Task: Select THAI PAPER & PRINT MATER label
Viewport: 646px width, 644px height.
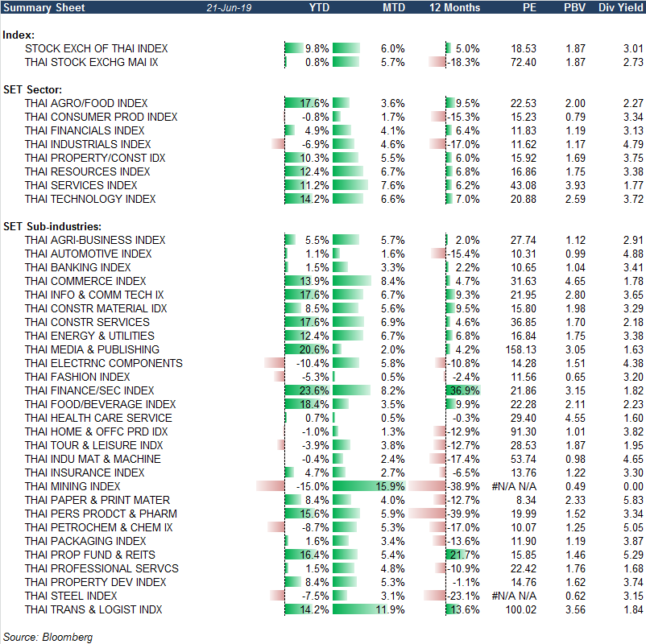Action: [x=97, y=500]
